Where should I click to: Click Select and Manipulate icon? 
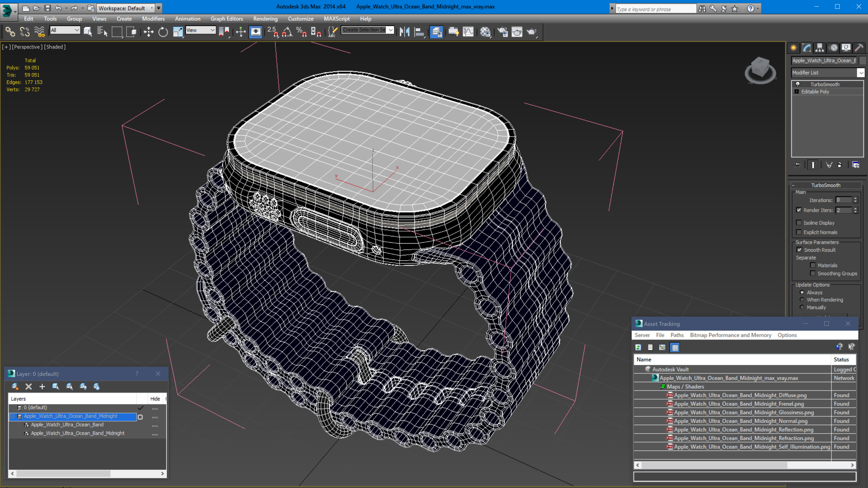click(x=241, y=32)
